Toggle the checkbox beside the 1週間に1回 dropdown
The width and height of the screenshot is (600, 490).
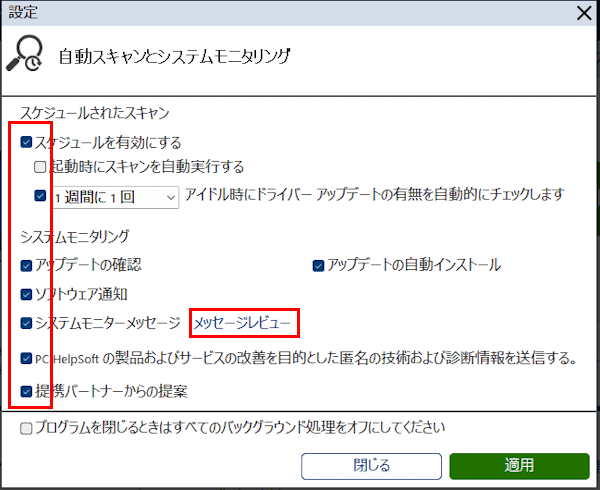[x=40, y=196]
